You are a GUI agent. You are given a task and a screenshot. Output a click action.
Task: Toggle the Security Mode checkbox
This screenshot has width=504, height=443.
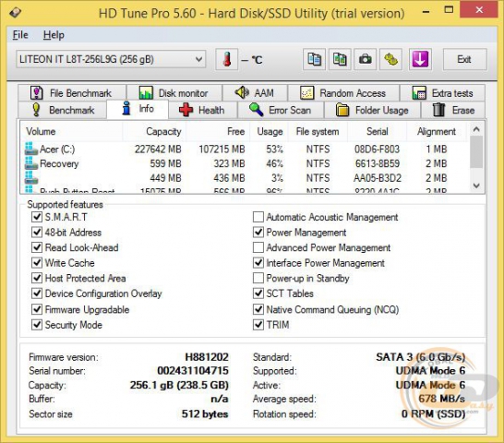(x=37, y=325)
